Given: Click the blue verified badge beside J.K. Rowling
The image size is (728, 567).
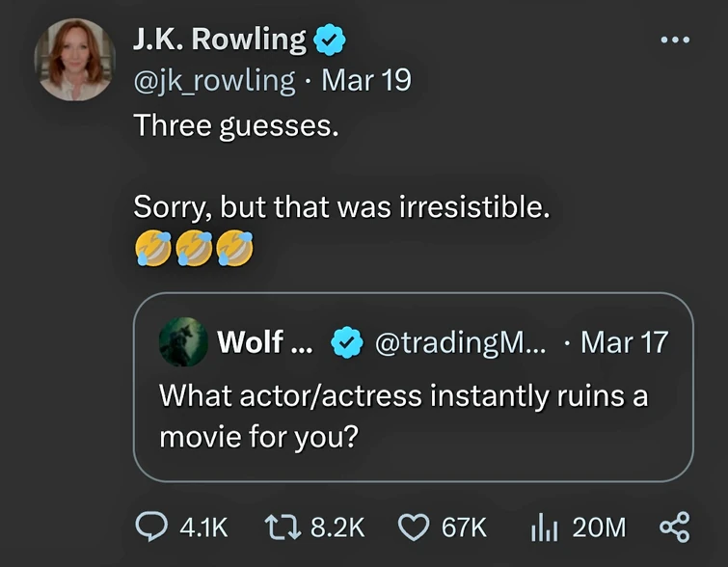Looking at the screenshot, I should click(x=330, y=40).
